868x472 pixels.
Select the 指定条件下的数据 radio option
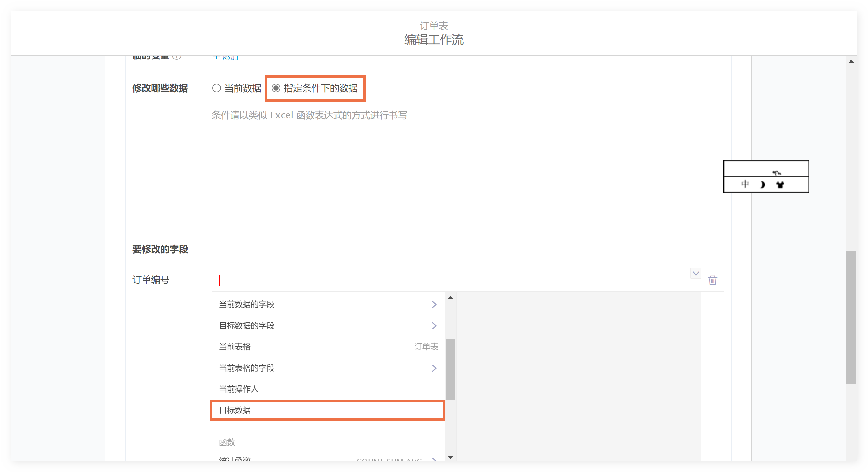pos(276,88)
